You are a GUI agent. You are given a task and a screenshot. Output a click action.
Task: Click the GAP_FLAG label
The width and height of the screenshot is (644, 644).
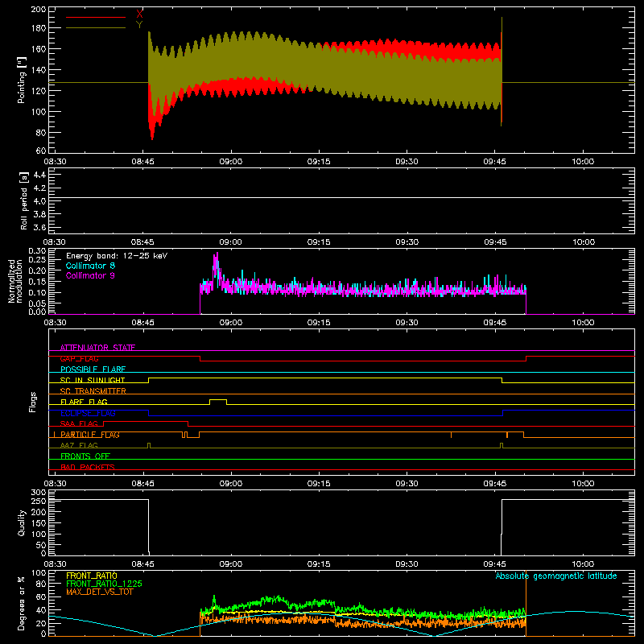pyautogui.click(x=79, y=358)
